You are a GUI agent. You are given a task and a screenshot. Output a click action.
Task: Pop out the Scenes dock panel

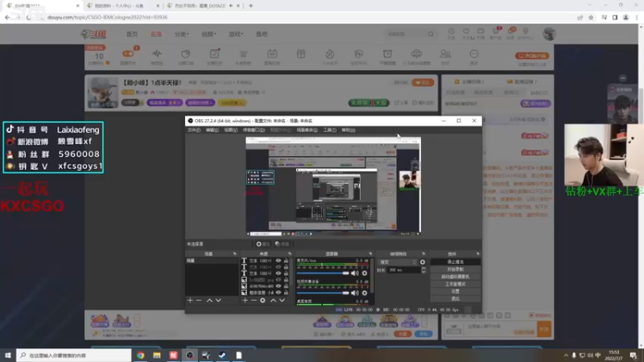[234, 253]
